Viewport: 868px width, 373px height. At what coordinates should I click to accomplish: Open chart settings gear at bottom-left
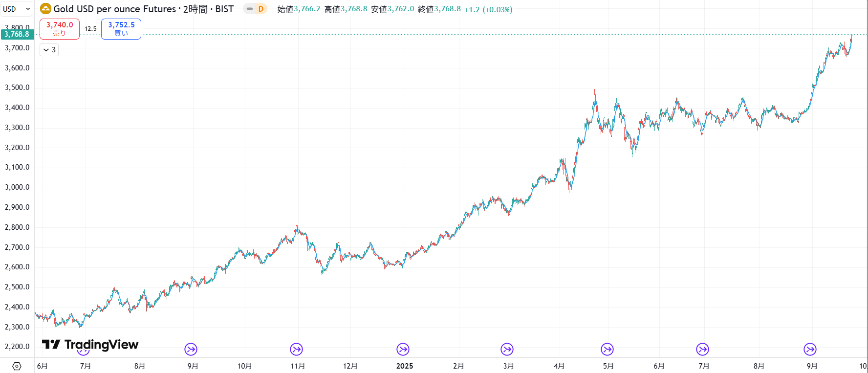point(17,366)
